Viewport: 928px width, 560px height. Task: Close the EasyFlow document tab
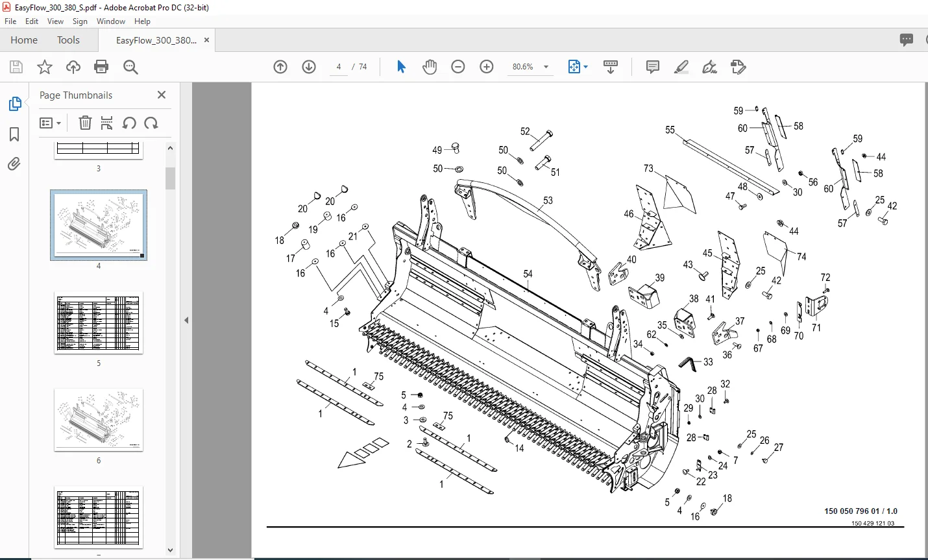tap(206, 40)
